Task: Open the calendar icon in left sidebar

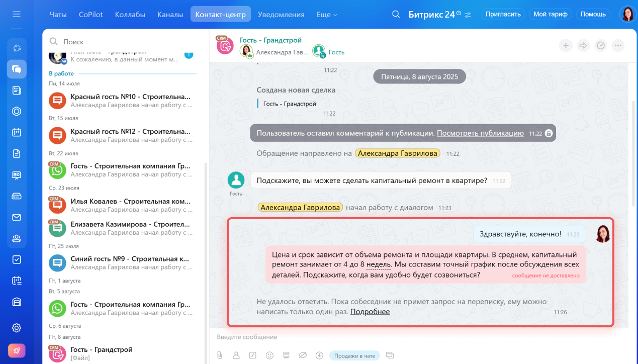Action: (x=17, y=133)
